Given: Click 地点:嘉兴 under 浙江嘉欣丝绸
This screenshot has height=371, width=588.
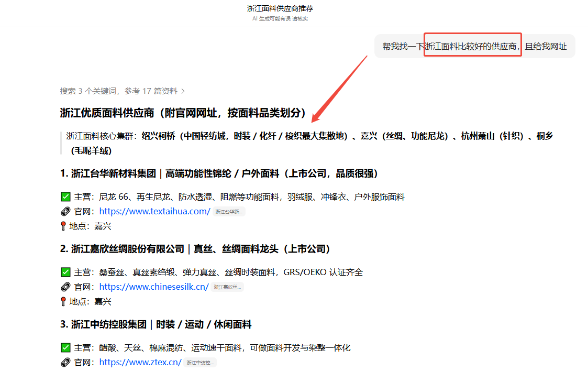Looking at the screenshot, I should point(91,302).
